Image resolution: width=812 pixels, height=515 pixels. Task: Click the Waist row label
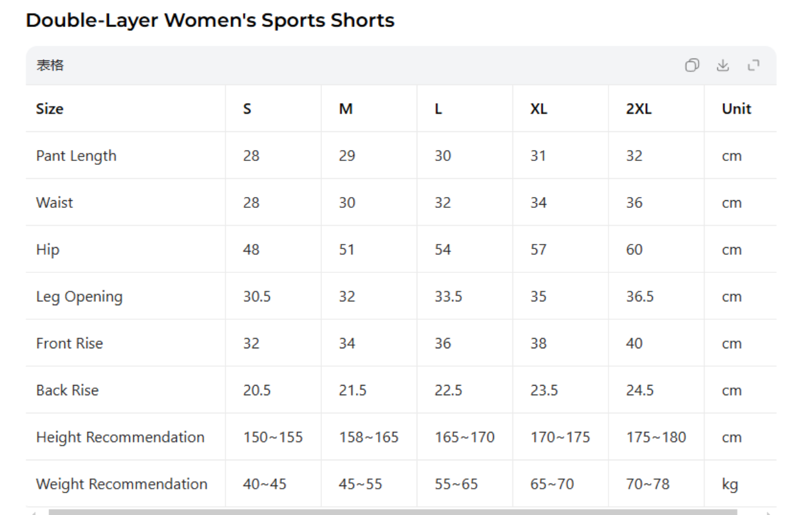55,202
